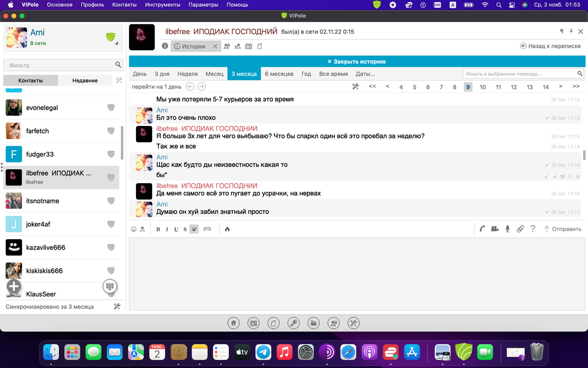Delete the бы* message with X icon
The image size is (588, 368).
[x=578, y=177]
